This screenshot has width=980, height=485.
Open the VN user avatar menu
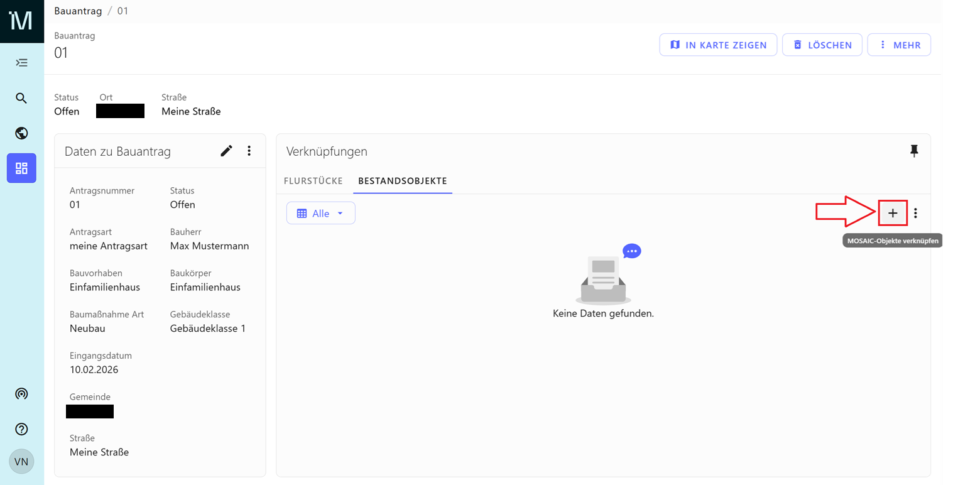[x=21, y=461]
